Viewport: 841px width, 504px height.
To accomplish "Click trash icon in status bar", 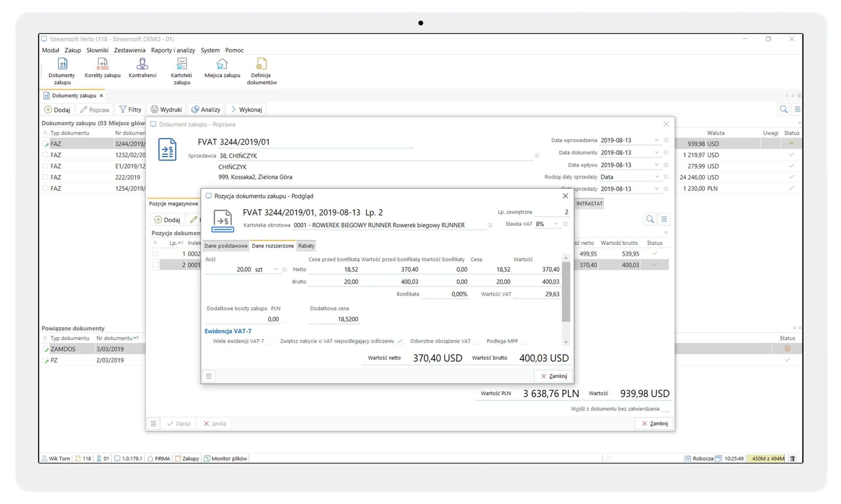I will coord(793,458).
